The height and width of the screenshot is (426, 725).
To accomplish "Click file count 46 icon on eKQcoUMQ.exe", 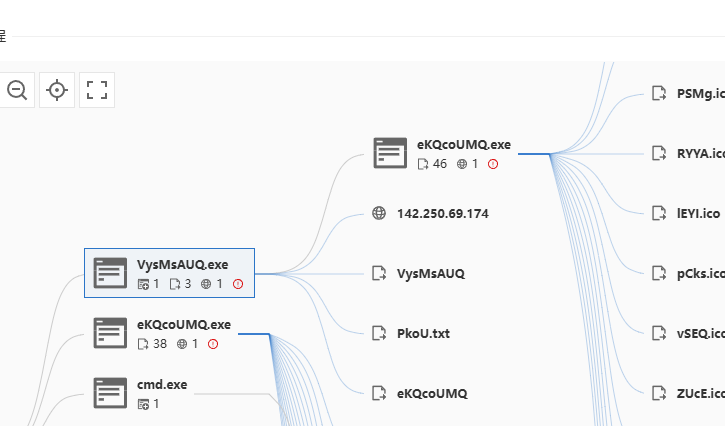I will click(x=423, y=164).
